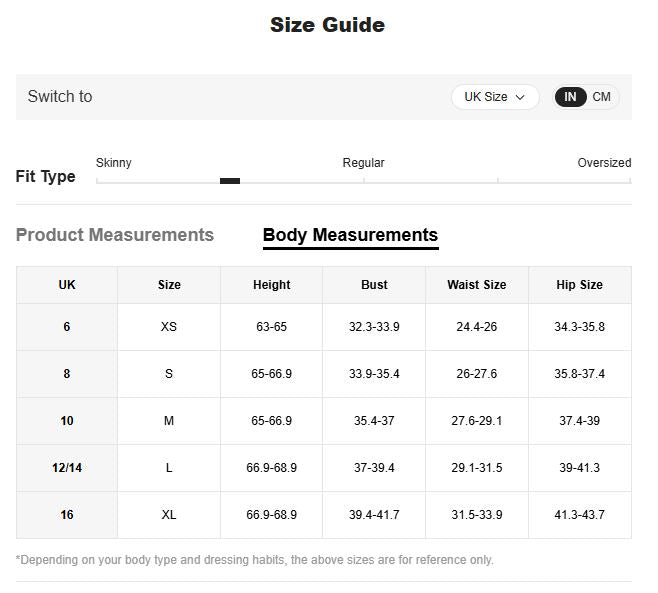Switch to Product Measurements tab

point(115,235)
